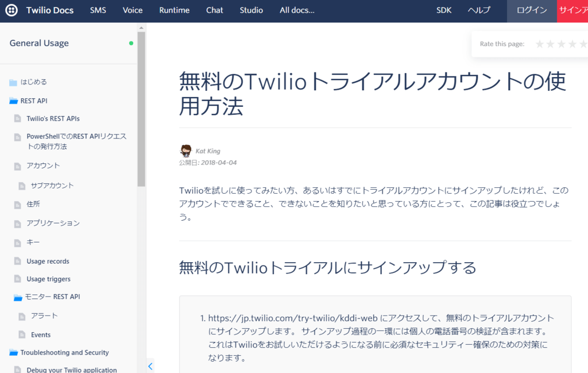Image resolution: width=588 pixels, height=373 pixels.
Task: Open the SMS docs menu
Action: pos(98,10)
